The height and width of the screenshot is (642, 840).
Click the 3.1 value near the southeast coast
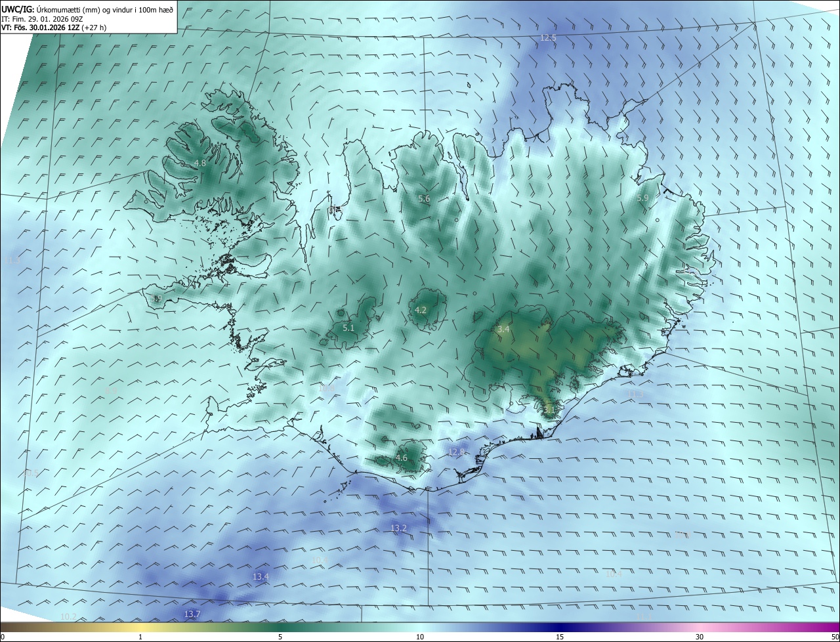[549, 410]
